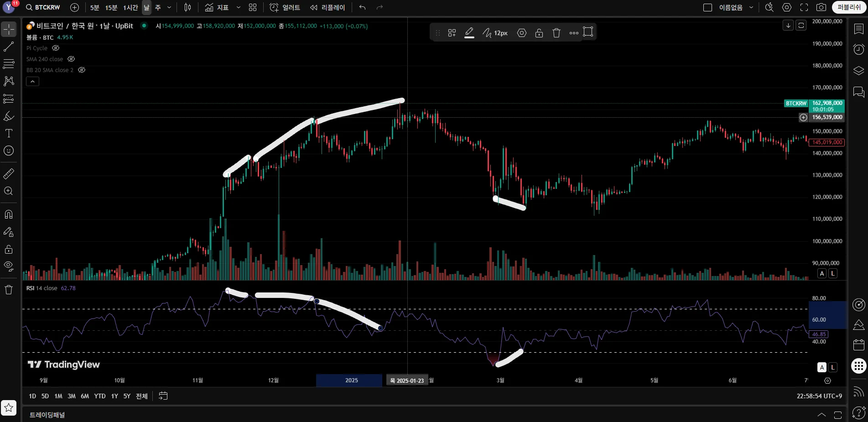This screenshot has width=868, height=422.
Task: Select the 주 weekly interval
Action: [158, 7]
